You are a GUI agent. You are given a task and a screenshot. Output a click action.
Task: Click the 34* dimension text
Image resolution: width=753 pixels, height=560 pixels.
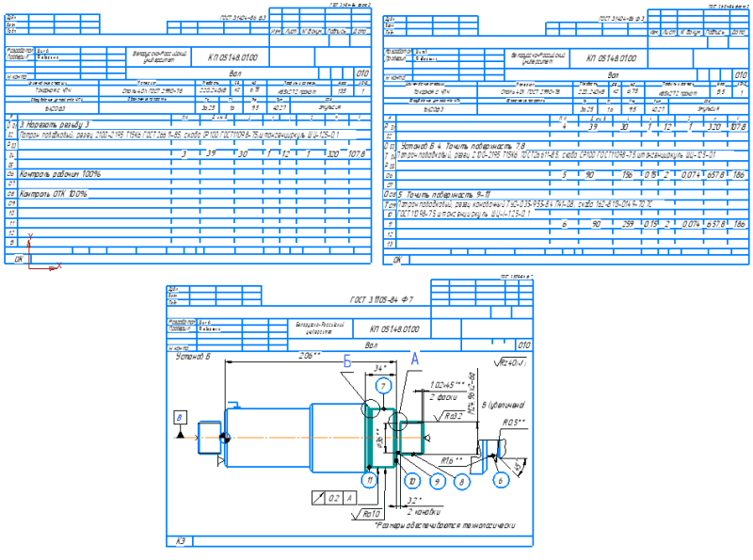pyautogui.click(x=380, y=368)
